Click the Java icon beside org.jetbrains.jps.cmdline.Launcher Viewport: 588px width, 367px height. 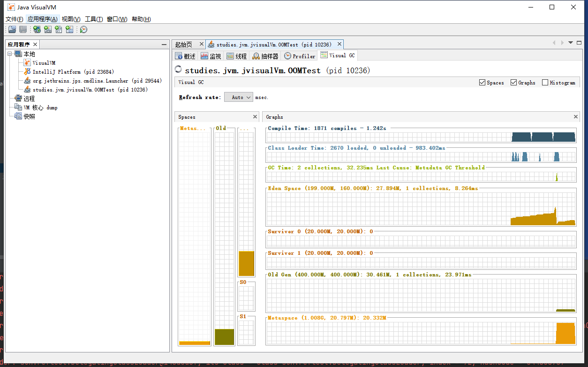coord(27,81)
